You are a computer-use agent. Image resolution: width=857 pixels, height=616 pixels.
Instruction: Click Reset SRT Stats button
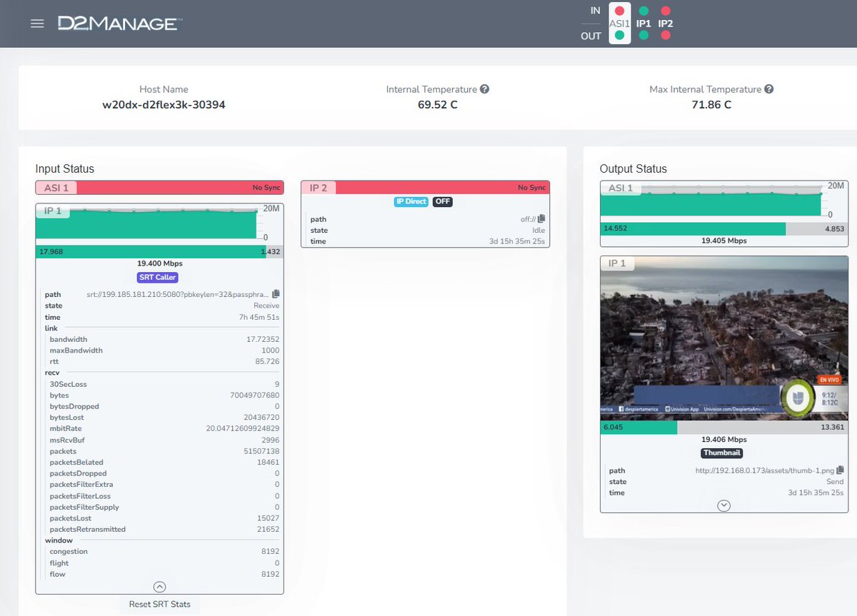pyautogui.click(x=160, y=604)
